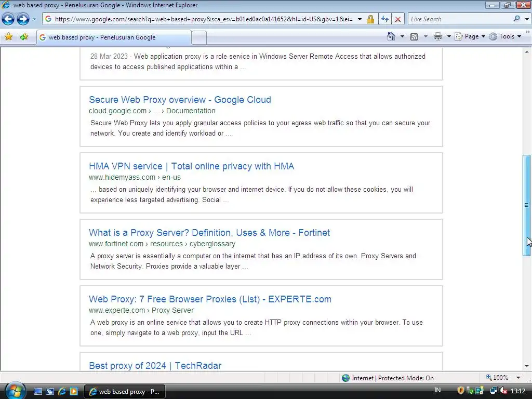Open the recent pages dropdown beside Forward
532x399 pixels.
coord(34,19)
